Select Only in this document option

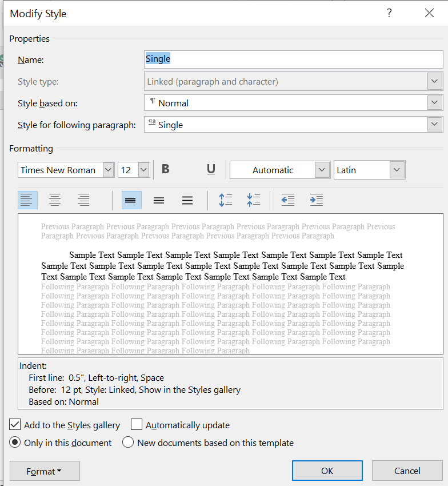click(15, 443)
